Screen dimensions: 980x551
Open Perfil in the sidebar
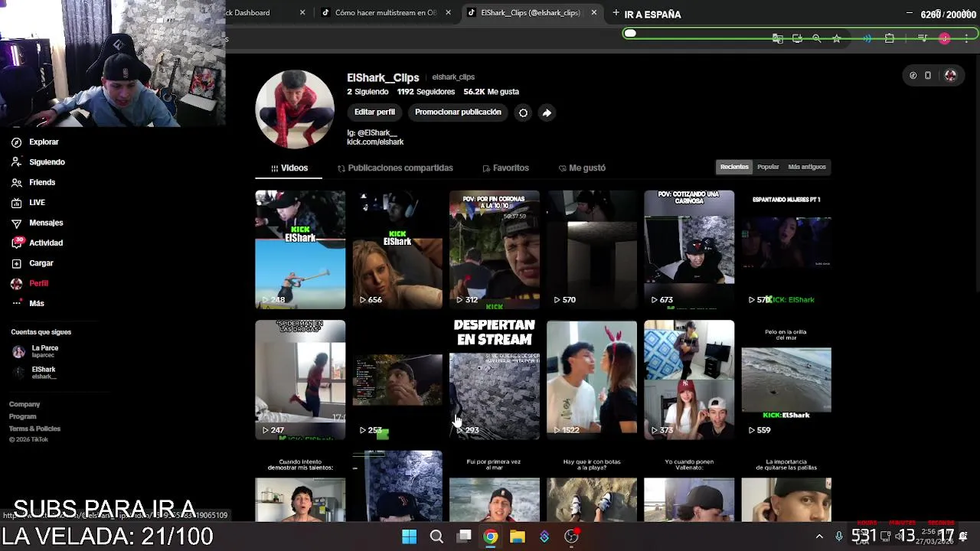[29, 283]
